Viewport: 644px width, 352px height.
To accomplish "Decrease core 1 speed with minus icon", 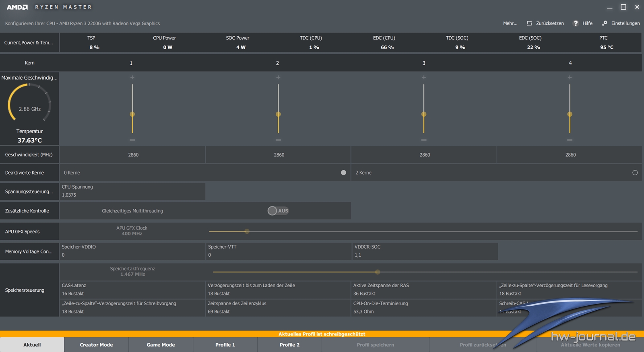I will (x=132, y=140).
